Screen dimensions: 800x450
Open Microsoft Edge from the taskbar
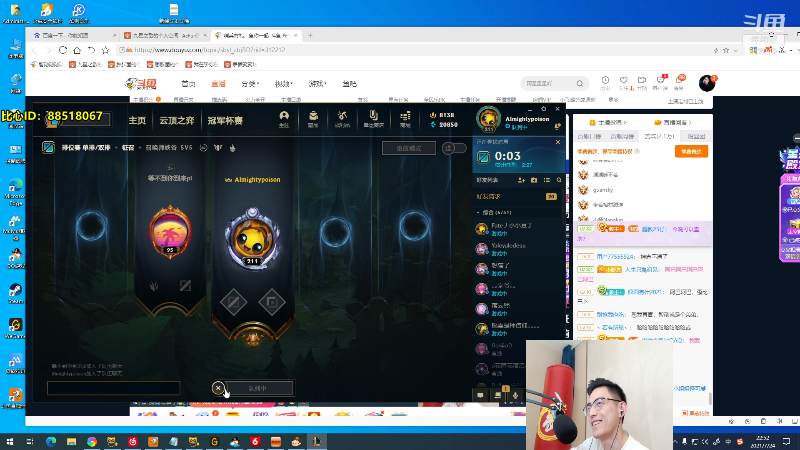click(51, 441)
